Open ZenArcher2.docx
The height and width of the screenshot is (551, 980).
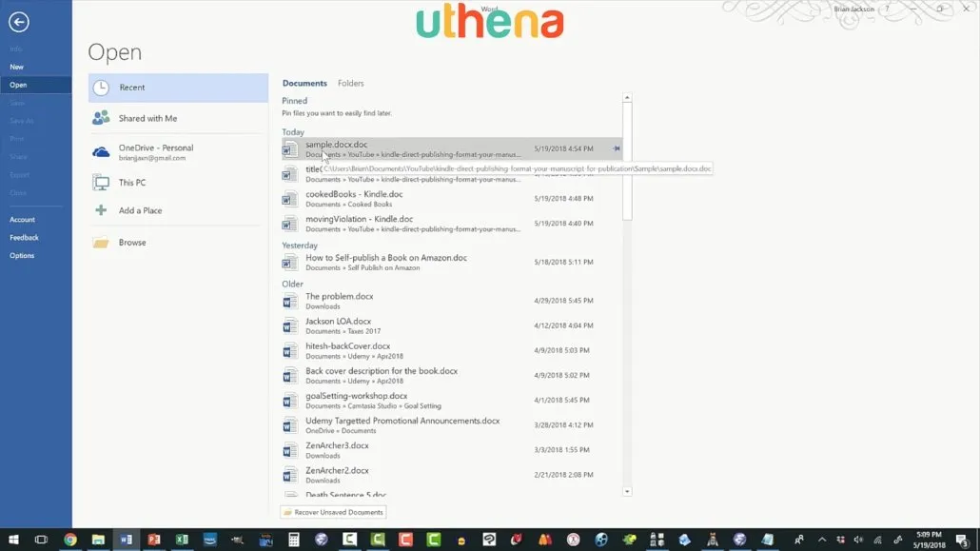tap(451, 475)
